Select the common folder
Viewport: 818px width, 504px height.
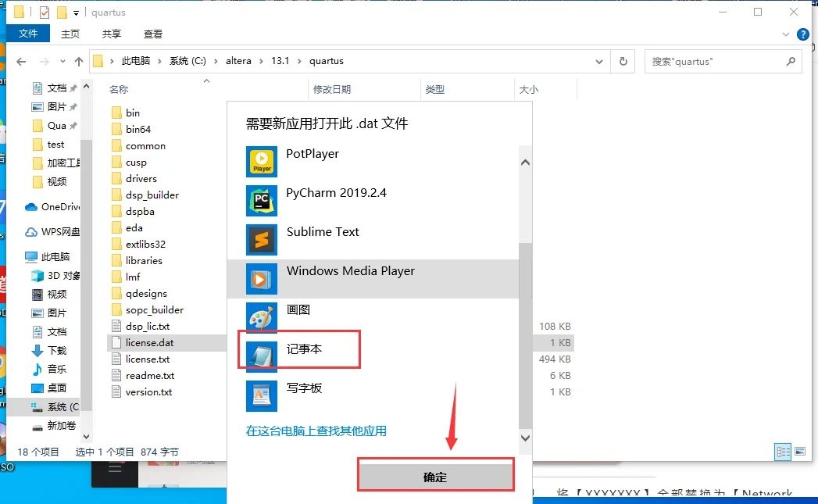point(139,146)
